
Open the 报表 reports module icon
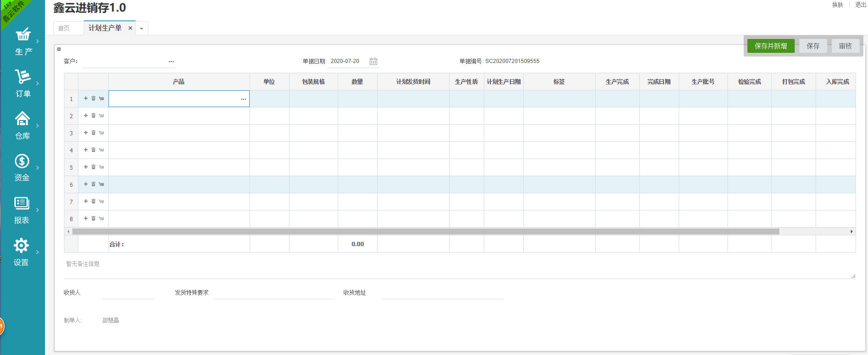coord(22,203)
